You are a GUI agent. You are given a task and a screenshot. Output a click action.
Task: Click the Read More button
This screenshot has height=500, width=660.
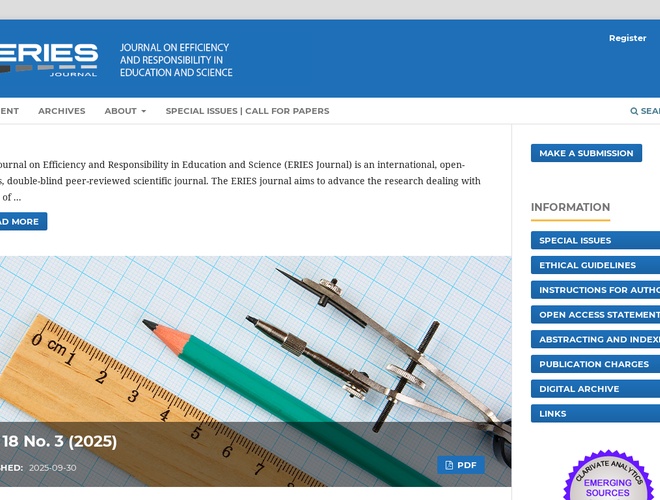[20, 221]
